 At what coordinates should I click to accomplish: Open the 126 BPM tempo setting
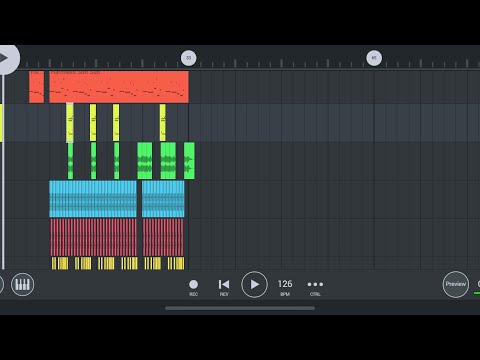[285, 287]
